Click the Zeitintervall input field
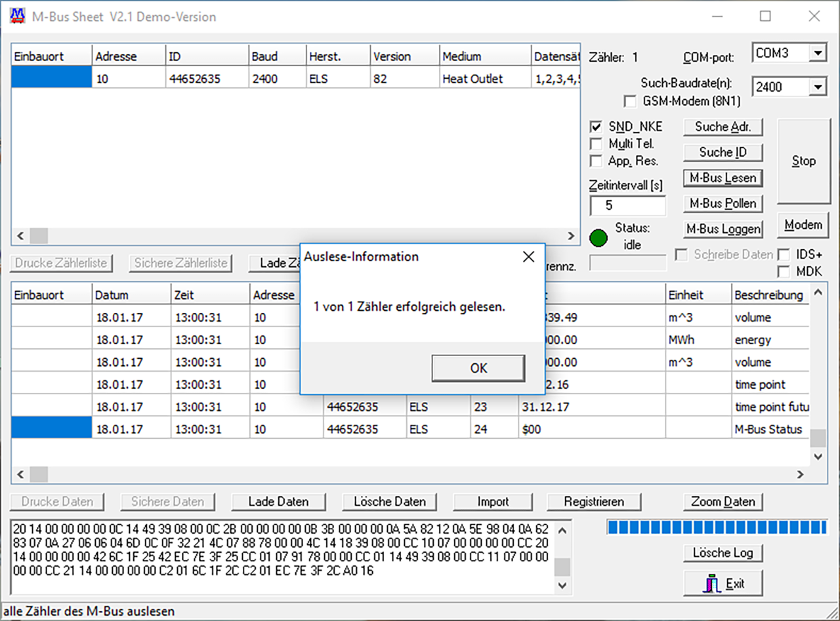The image size is (840, 621). [627, 205]
